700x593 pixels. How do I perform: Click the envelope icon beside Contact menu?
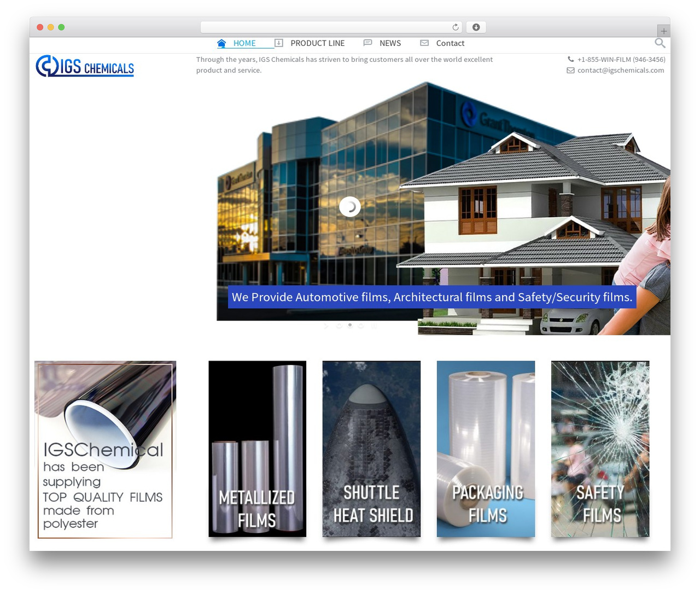tap(424, 43)
